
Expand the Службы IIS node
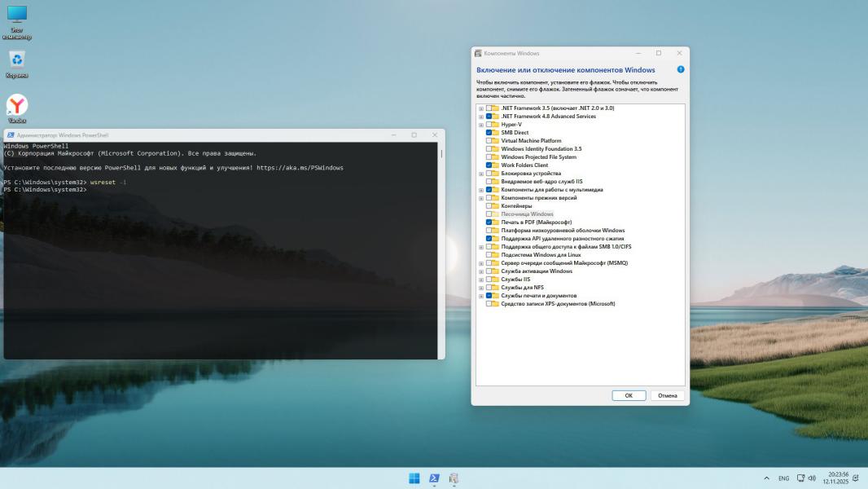(481, 280)
